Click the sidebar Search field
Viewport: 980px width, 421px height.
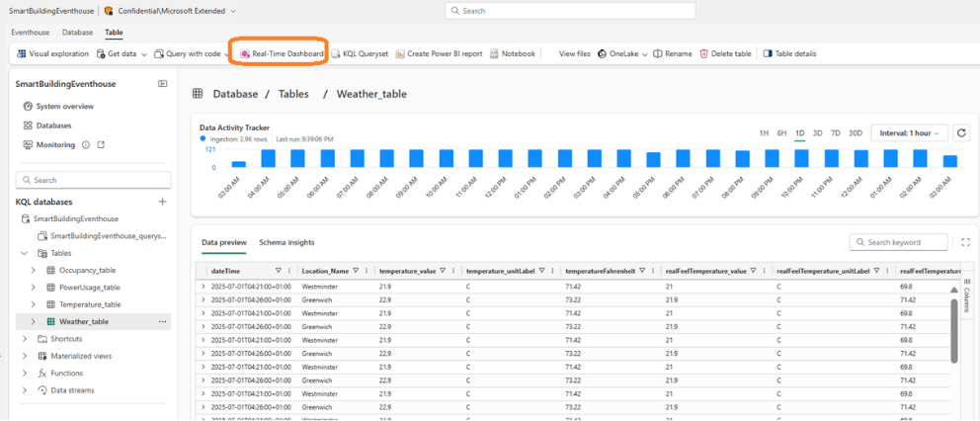click(93, 180)
